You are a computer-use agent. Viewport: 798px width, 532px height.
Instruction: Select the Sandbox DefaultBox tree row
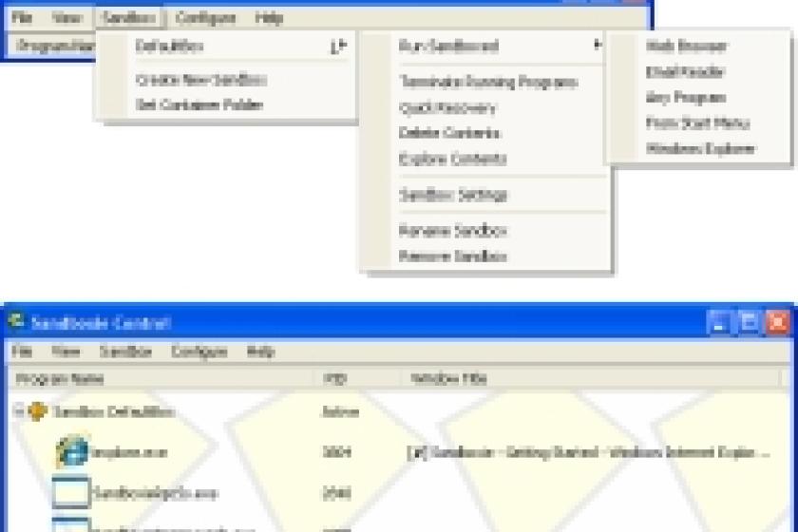(x=399, y=411)
